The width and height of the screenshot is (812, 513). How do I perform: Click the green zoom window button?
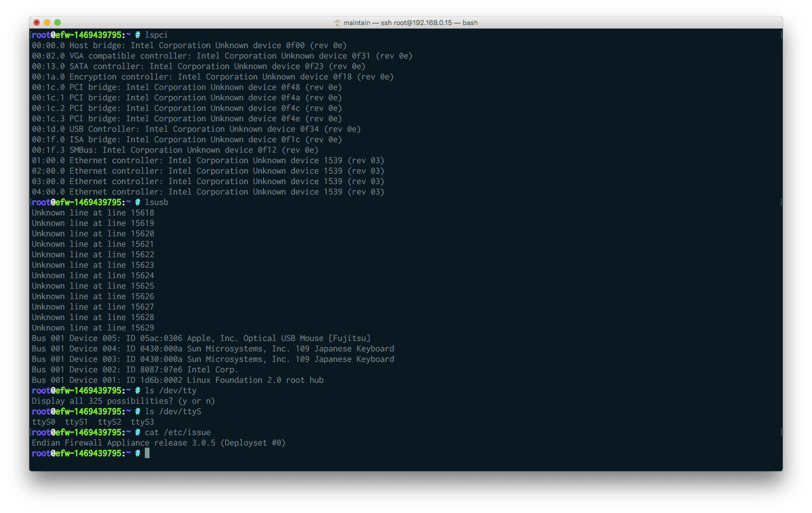pos(58,22)
